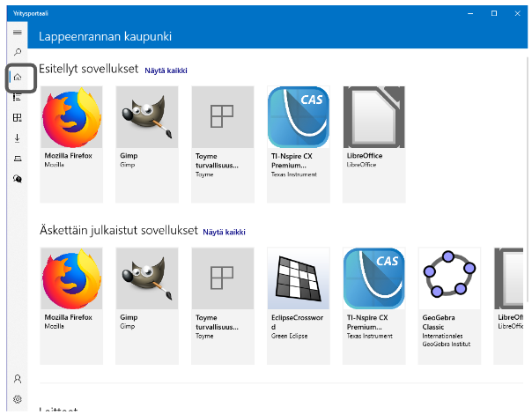The image size is (532, 415).
Task: Click the GeoGebra Classic app name
Action: click(x=439, y=322)
